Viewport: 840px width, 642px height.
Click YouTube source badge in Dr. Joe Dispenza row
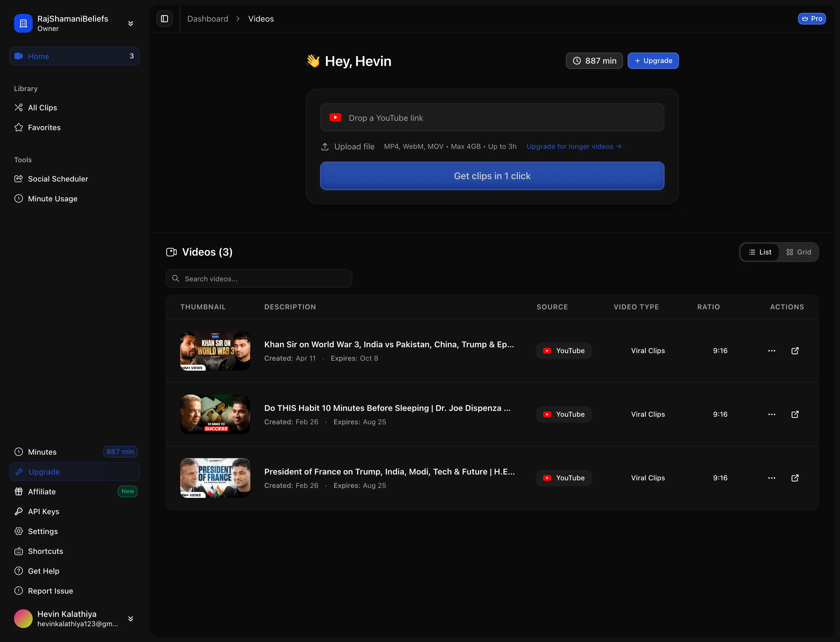click(564, 414)
